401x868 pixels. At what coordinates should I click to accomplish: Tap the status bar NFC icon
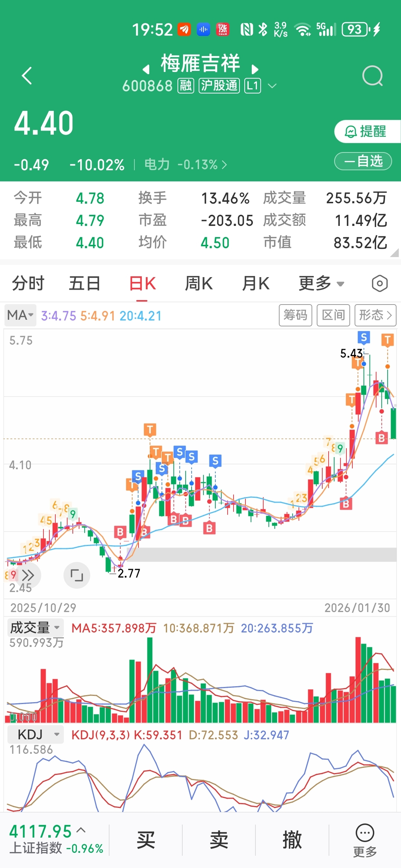click(247, 29)
